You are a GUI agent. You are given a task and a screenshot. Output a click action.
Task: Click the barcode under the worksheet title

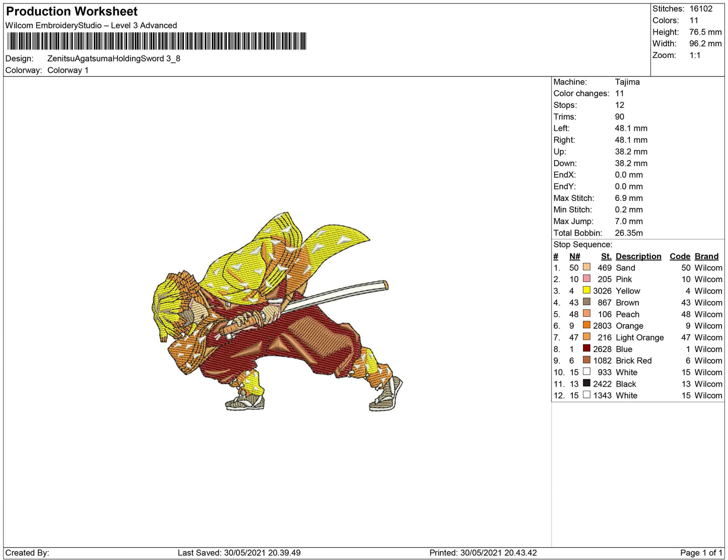coord(157,41)
